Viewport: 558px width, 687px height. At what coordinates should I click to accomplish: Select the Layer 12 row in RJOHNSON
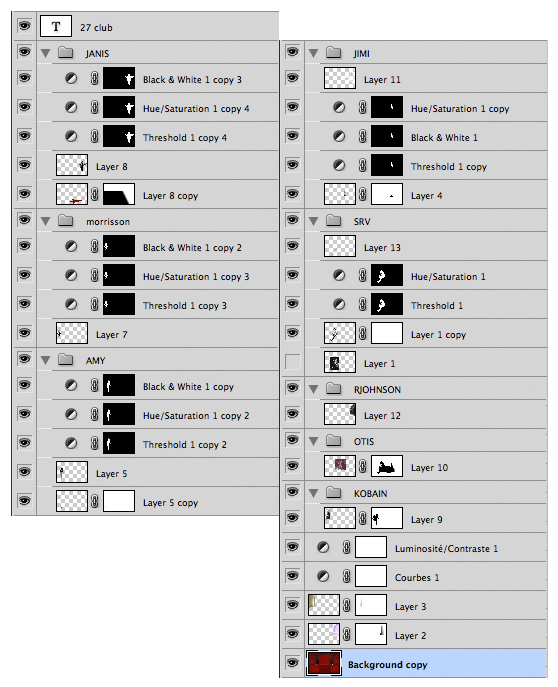[x=426, y=414]
